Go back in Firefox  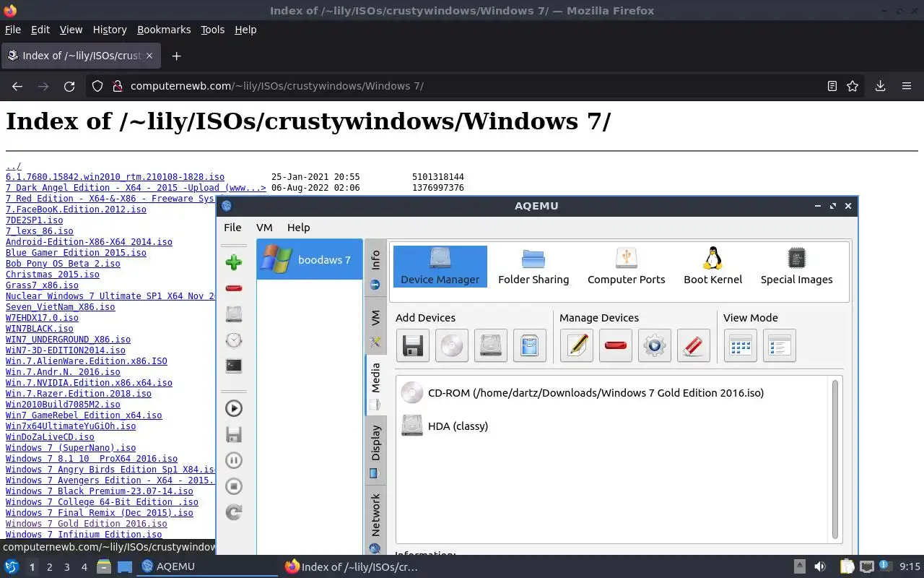click(17, 86)
